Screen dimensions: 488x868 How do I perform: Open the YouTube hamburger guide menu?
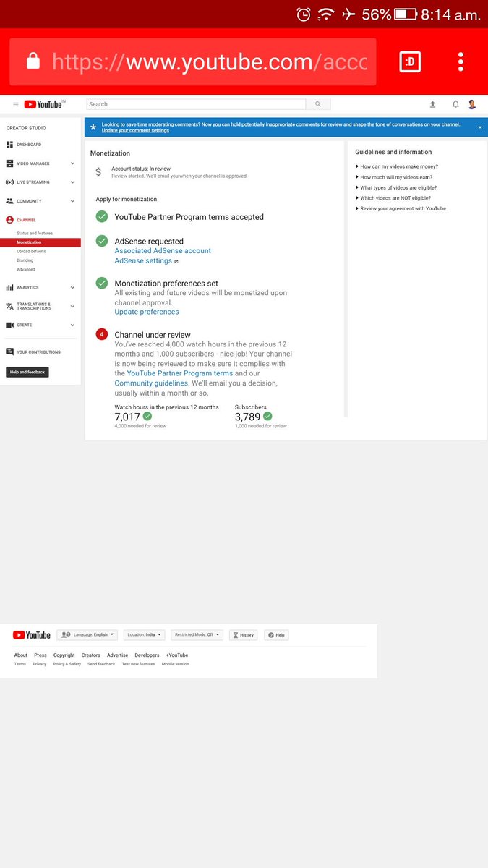pos(16,104)
